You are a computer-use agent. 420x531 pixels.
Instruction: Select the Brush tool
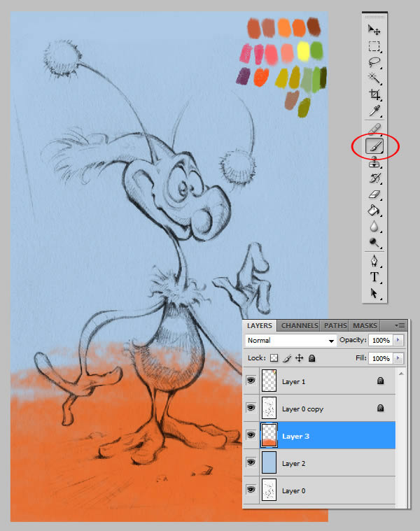pos(374,146)
